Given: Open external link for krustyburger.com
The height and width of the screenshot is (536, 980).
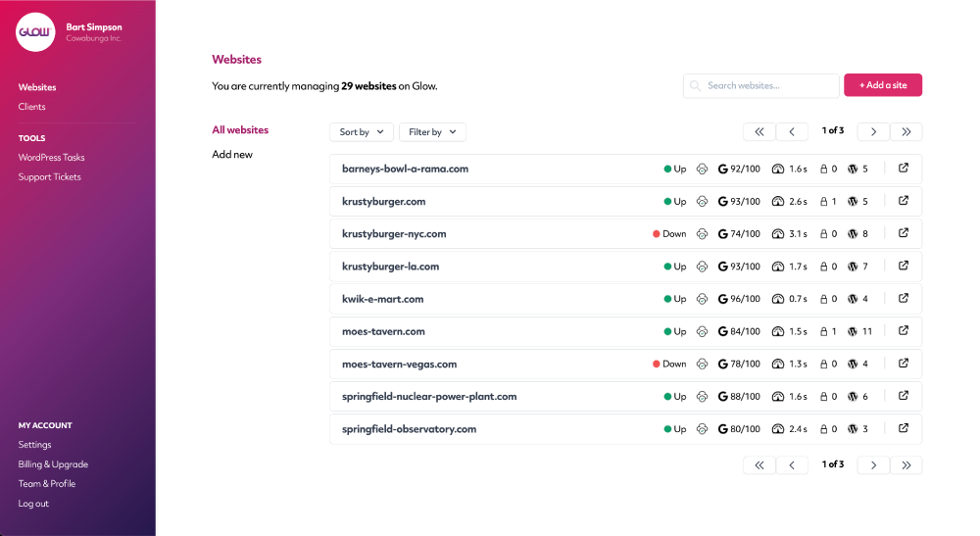Looking at the screenshot, I should point(904,201).
